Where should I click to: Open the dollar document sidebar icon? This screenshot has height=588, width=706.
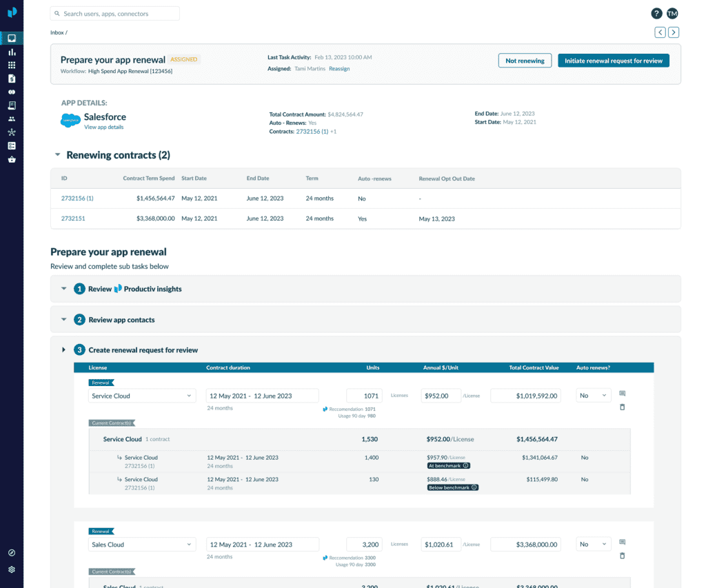(x=12, y=79)
